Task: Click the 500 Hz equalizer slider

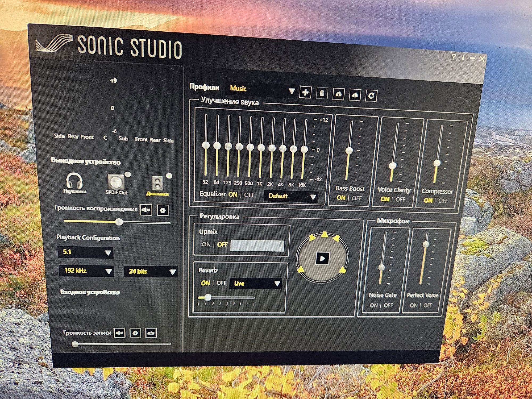Action: tap(250, 147)
